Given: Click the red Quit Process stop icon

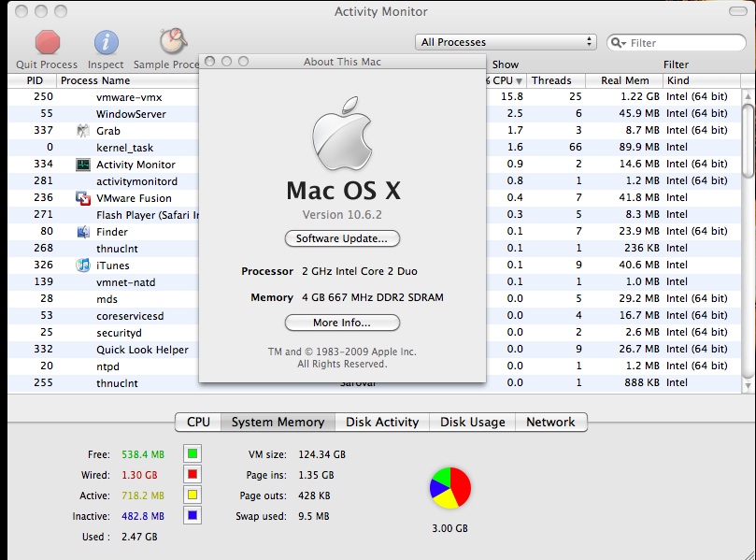Looking at the screenshot, I should [48, 42].
